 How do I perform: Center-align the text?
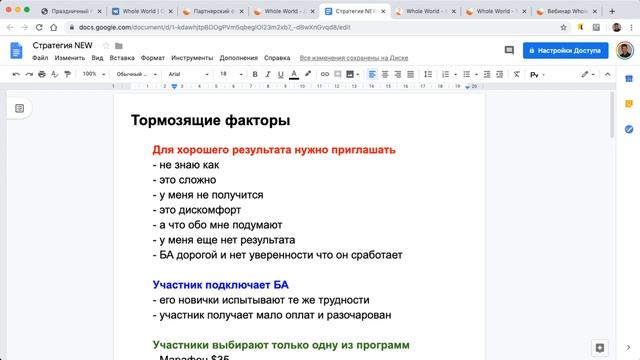385,74
